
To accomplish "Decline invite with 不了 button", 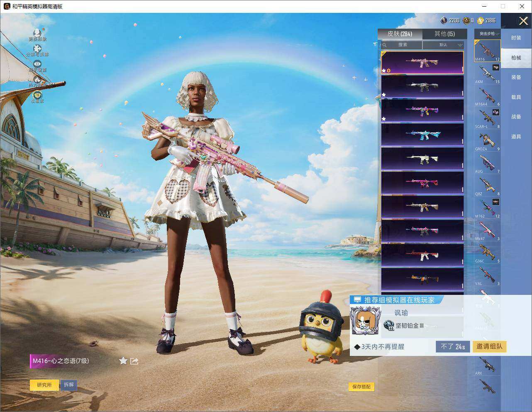I will point(453,347).
